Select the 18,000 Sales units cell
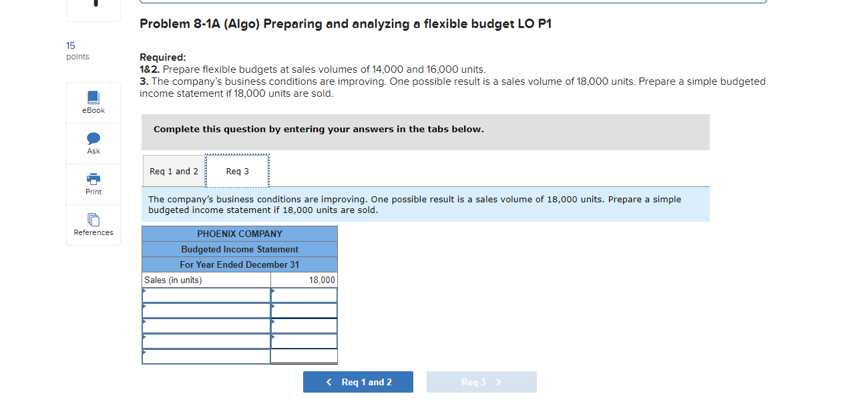 click(304, 280)
